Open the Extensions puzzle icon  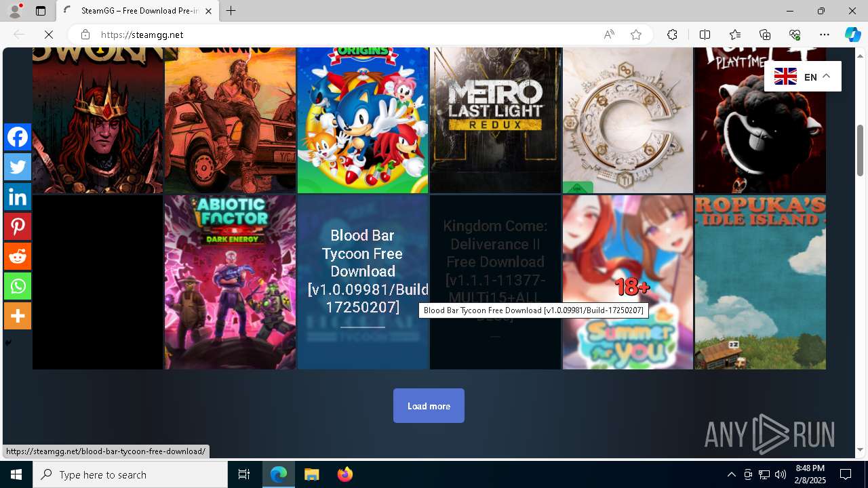coord(672,35)
